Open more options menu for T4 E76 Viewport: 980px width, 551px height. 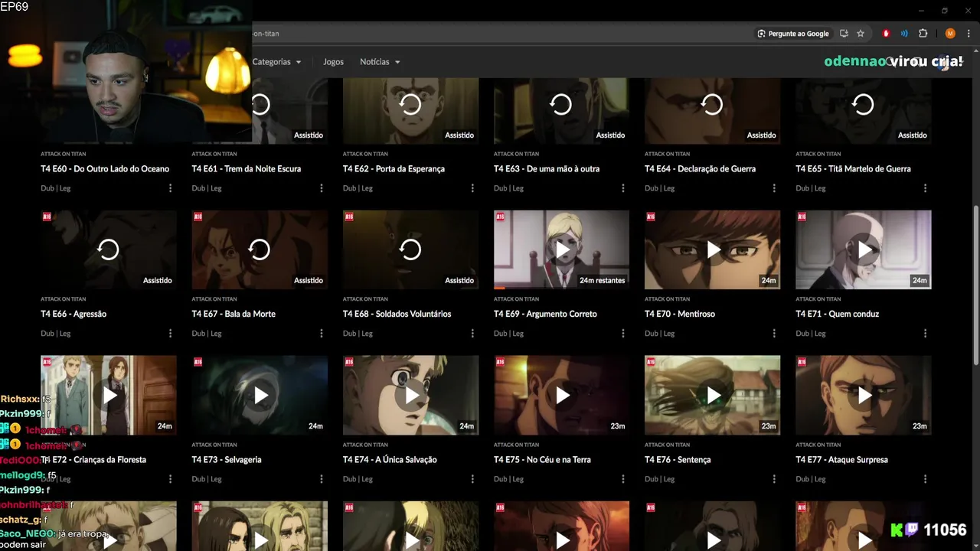(x=773, y=479)
